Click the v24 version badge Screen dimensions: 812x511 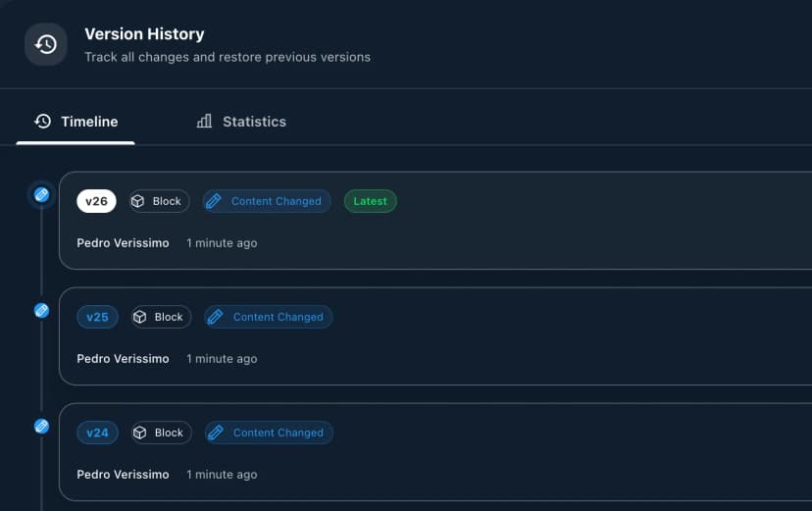97,433
